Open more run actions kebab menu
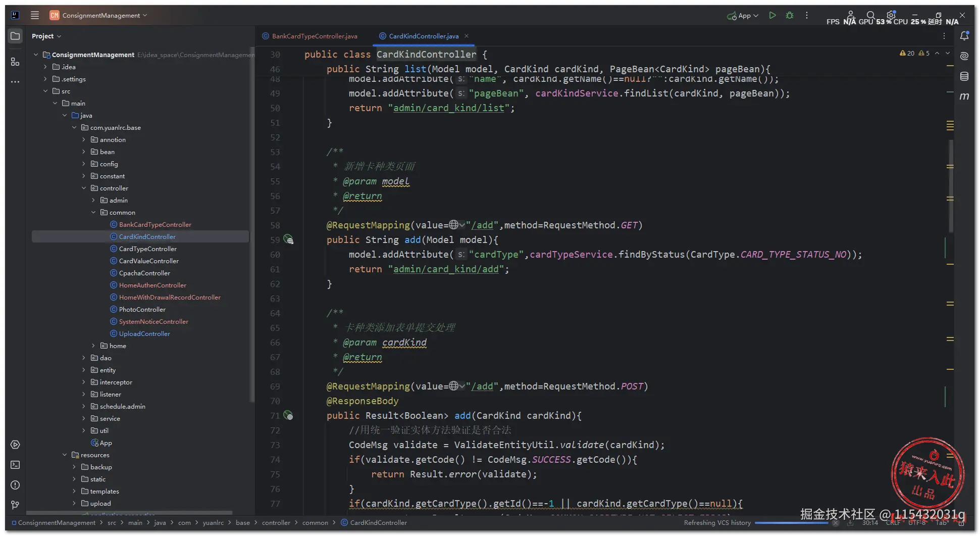The image size is (980, 536). point(807,16)
